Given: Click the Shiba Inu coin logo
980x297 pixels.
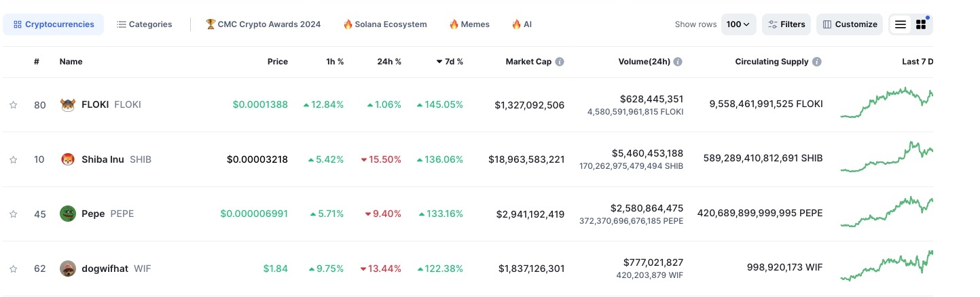Looking at the screenshot, I should (x=67, y=159).
